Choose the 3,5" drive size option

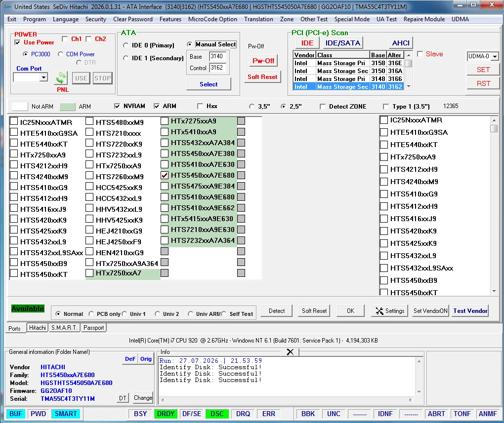tap(252, 106)
